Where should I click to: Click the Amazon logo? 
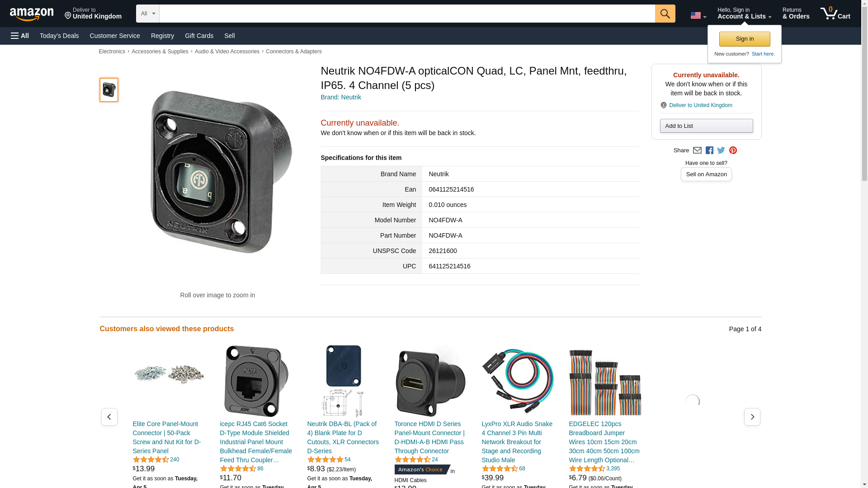[x=32, y=14]
